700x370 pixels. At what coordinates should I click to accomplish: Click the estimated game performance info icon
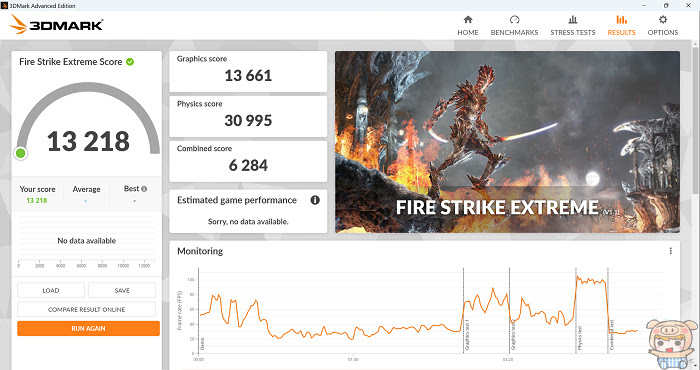315,200
